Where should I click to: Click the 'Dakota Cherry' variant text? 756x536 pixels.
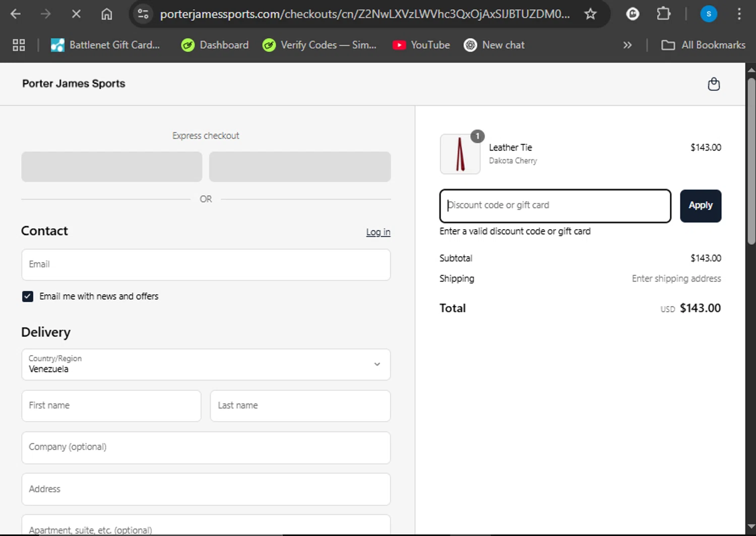click(513, 161)
